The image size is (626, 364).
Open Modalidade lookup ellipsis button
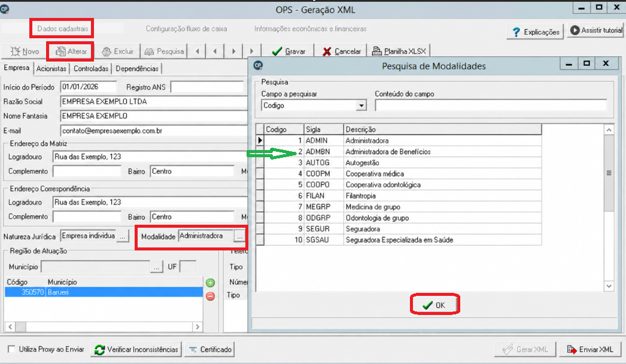point(239,237)
